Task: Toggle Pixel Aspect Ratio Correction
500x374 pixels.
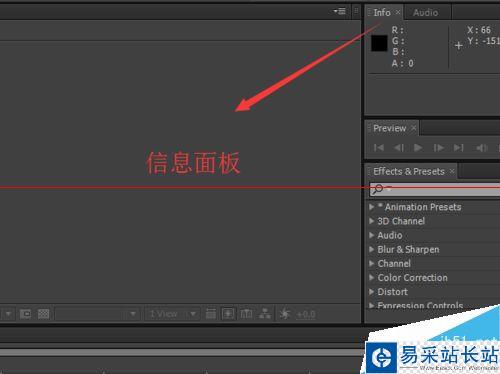Action: click(x=210, y=314)
